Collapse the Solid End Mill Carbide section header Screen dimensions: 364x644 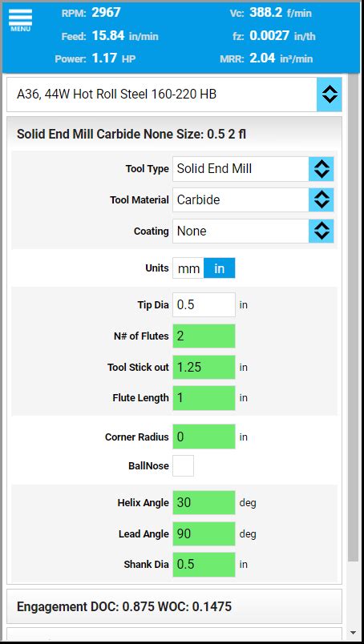click(x=175, y=134)
